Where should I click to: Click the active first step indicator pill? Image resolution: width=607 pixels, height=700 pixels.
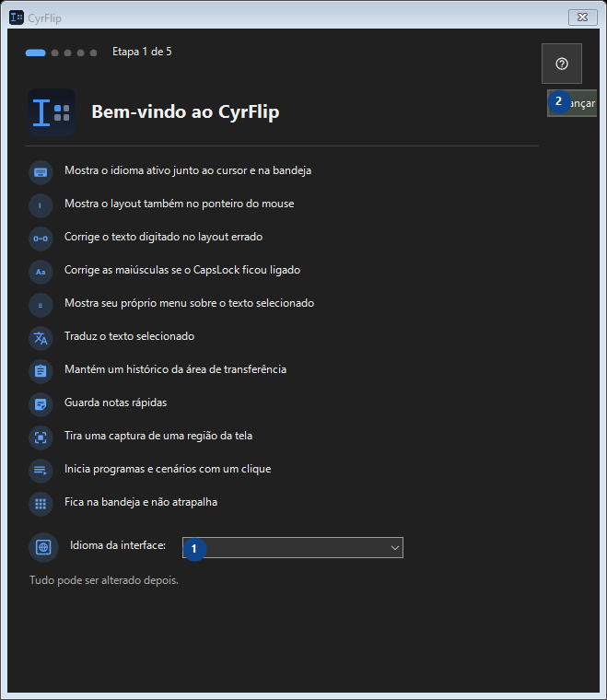[x=35, y=52]
